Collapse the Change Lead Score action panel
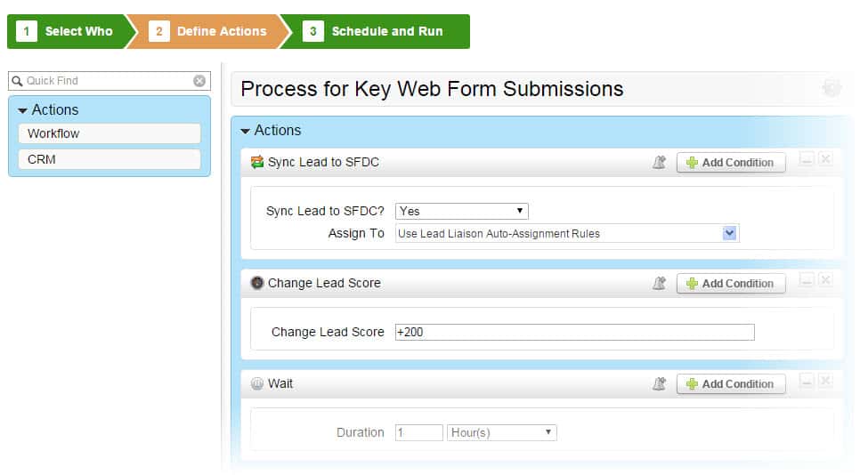 [807, 280]
